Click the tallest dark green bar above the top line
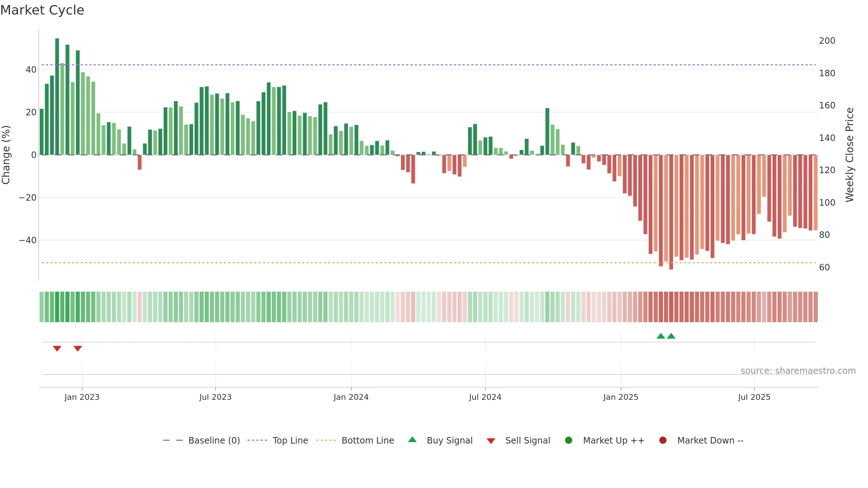Viewport: 868px width, 488px height. coord(57,97)
